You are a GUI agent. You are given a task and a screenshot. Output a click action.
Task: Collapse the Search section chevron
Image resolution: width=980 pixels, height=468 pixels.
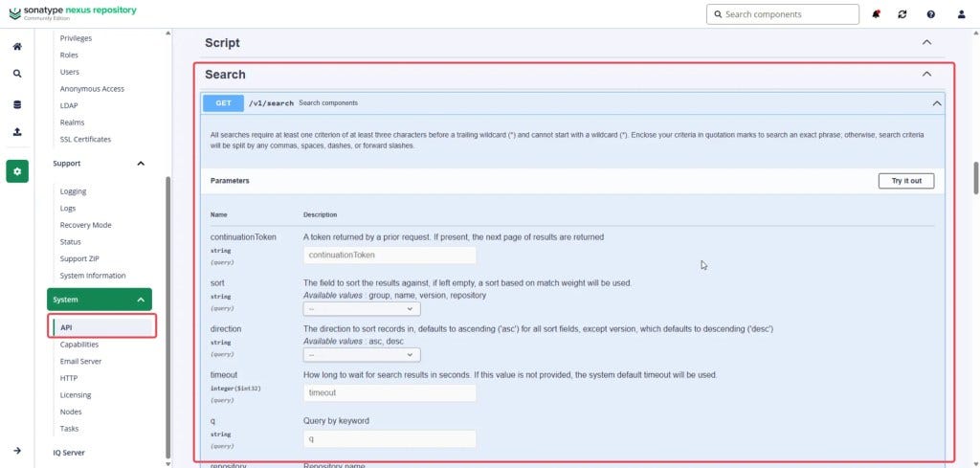[926, 74]
